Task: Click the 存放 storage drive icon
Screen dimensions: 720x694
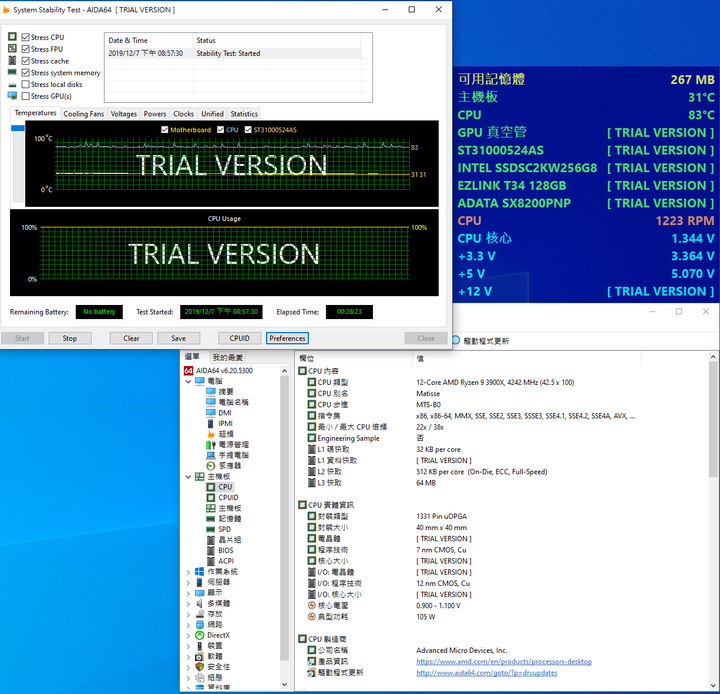Action: (199, 614)
